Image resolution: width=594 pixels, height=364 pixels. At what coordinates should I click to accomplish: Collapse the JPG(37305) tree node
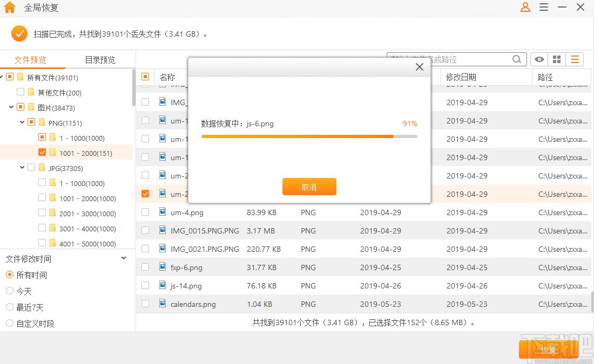tap(22, 168)
